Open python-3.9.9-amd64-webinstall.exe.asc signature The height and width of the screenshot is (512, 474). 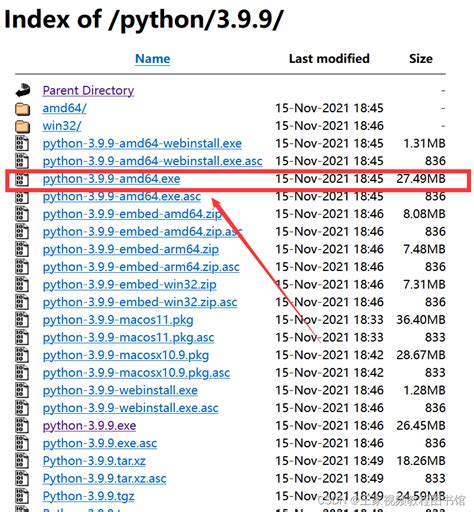click(x=153, y=161)
